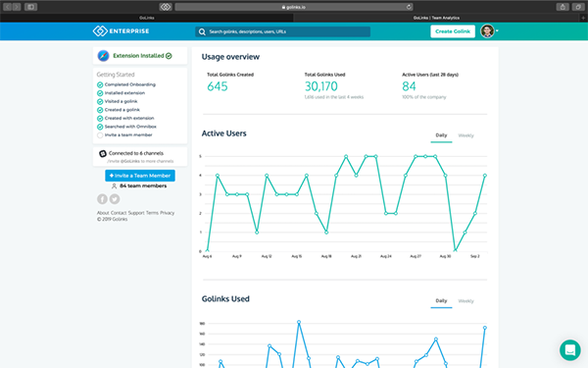Image resolution: width=588 pixels, height=368 pixels.
Task: Focus the golinks search field
Action: [x=283, y=32]
